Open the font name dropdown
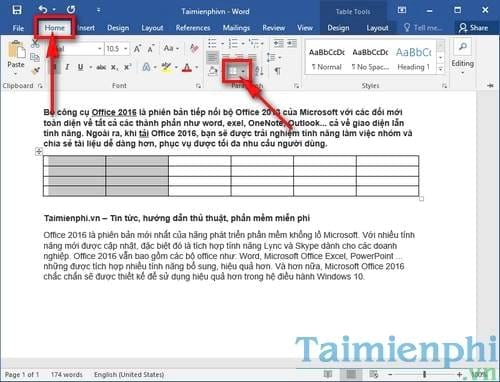This screenshot has width=500, height=382. (x=100, y=49)
